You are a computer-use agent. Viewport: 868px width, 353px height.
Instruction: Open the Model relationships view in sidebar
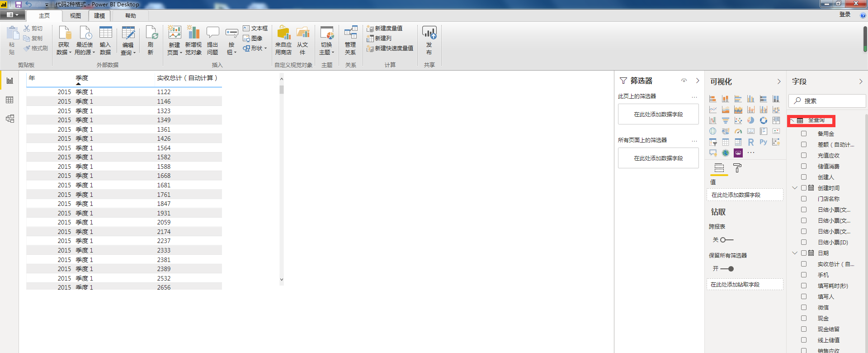pos(9,119)
